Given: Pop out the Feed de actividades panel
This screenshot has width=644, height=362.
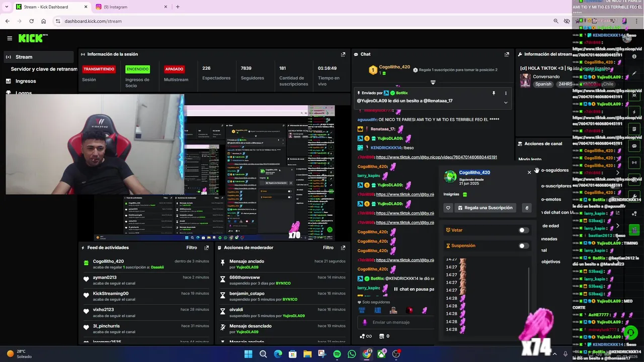Looking at the screenshot, I should click(206, 248).
